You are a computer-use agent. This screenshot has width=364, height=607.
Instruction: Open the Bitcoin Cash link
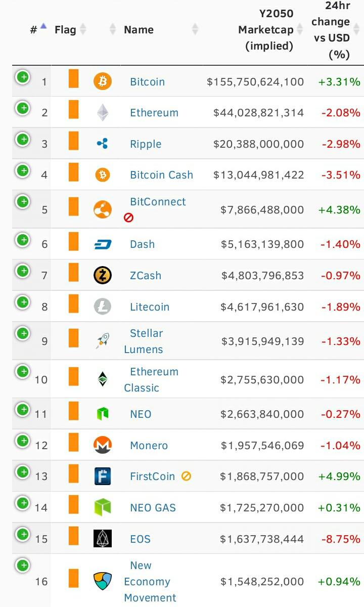161,175
